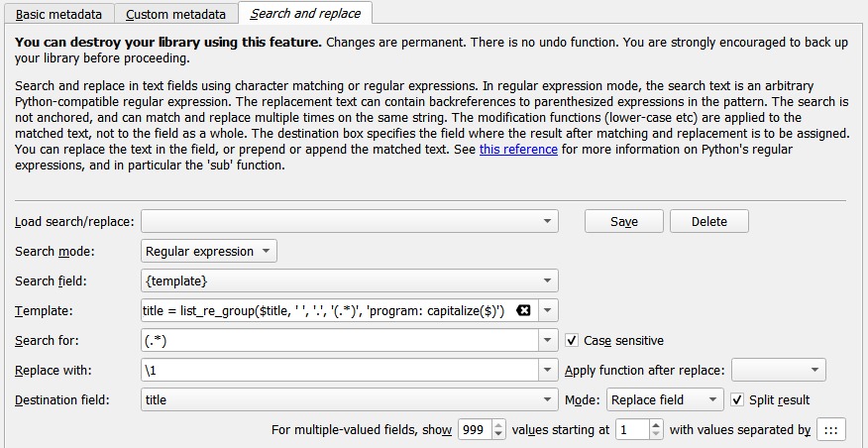Decrease the show values count spinner
This screenshot has height=448, width=868.
498,435
